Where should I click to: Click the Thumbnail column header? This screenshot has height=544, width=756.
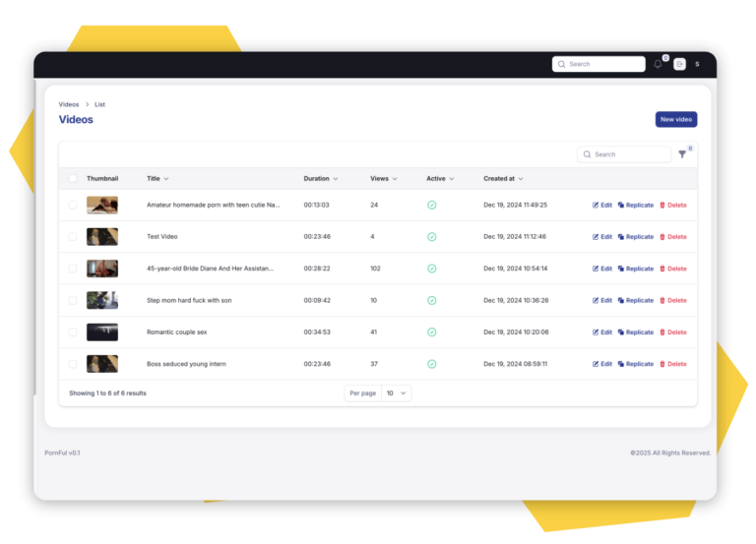102,178
